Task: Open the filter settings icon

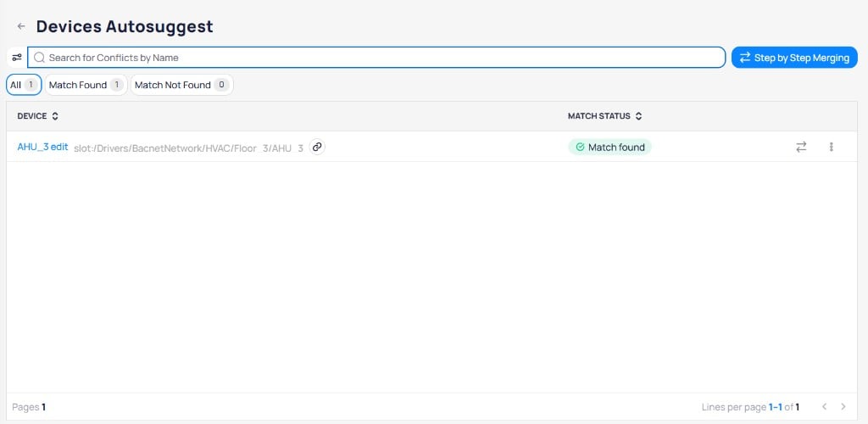Action: click(17, 58)
